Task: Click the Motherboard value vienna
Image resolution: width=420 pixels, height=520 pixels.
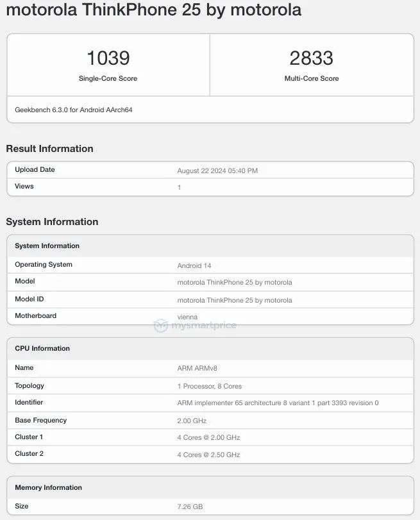Action: [187, 317]
